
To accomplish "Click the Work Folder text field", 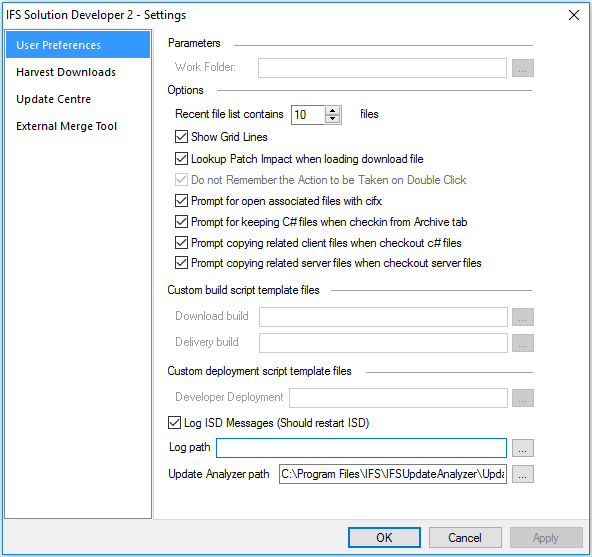I will [382, 68].
